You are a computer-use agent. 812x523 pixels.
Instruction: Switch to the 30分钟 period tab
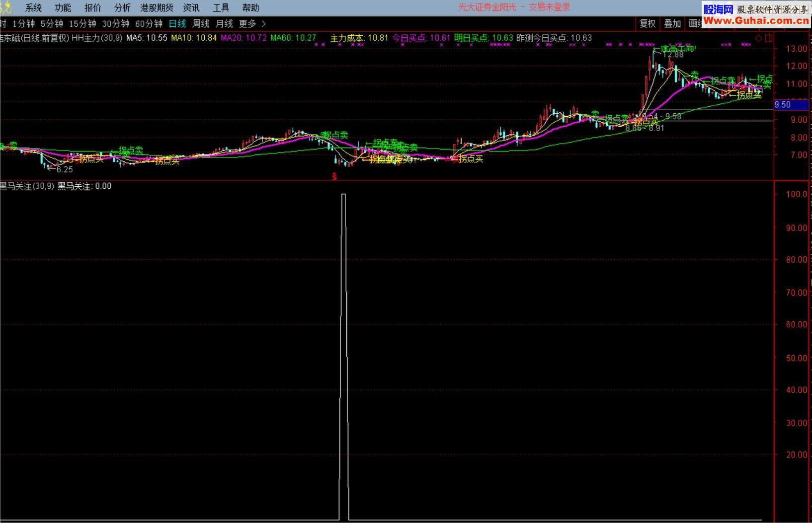point(116,23)
